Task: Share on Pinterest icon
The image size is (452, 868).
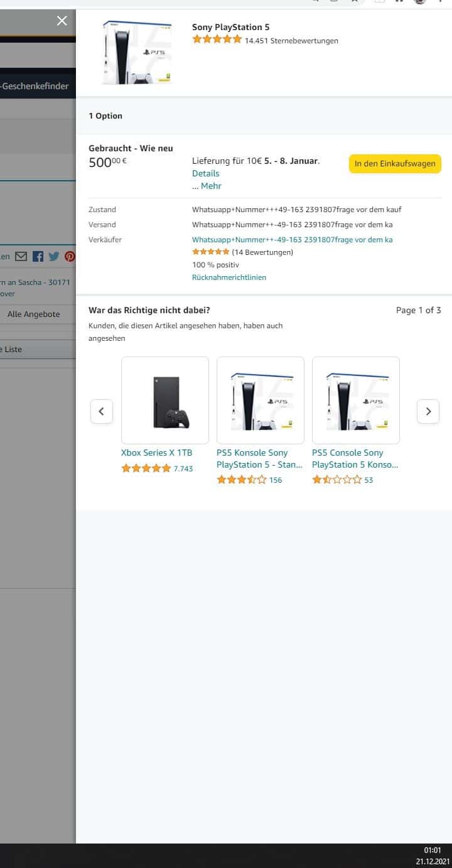Action: click(70, 256)
